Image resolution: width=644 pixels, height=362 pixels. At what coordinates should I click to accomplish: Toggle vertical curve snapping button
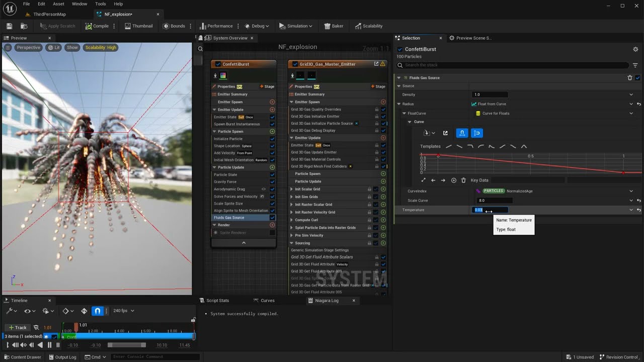click(477, 133)
